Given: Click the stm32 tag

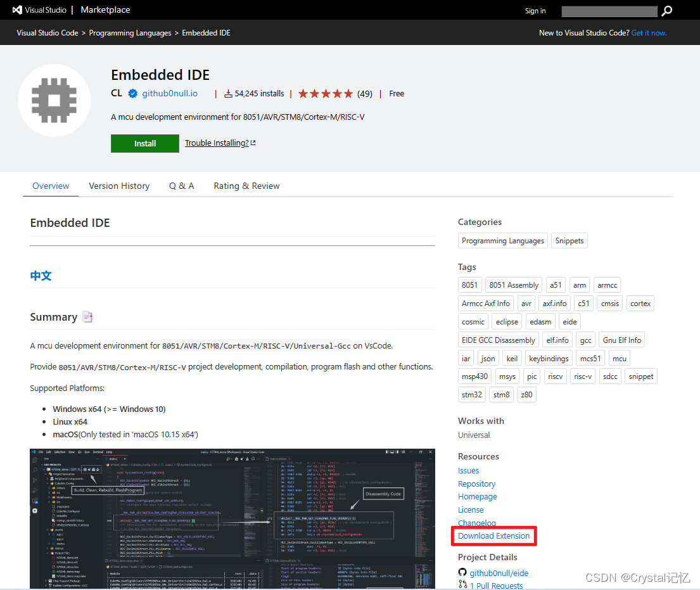Looking at the screenshot, I should click(471, 394).
